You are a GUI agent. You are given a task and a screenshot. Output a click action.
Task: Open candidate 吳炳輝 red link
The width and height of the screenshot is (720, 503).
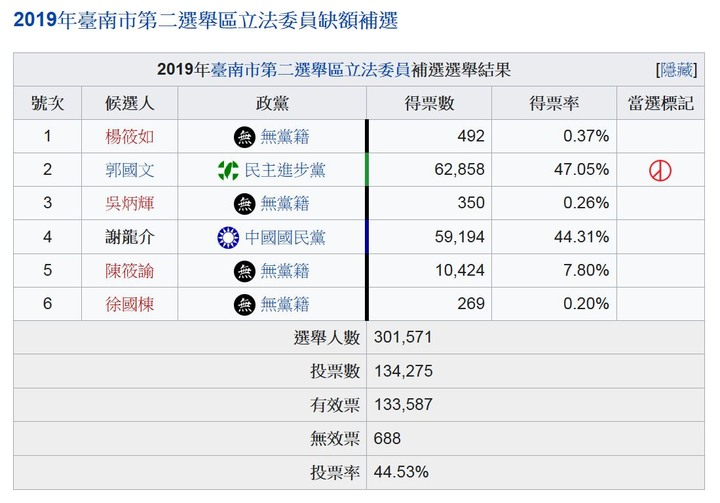point(130,204)
